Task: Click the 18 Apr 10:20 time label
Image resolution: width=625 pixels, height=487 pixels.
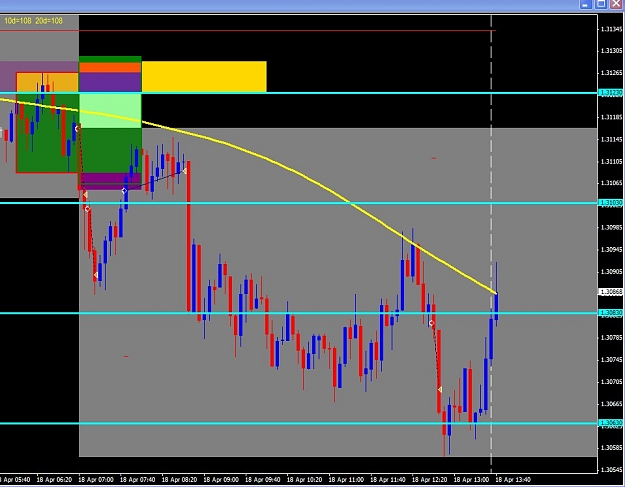Action: tap(305, 479)
